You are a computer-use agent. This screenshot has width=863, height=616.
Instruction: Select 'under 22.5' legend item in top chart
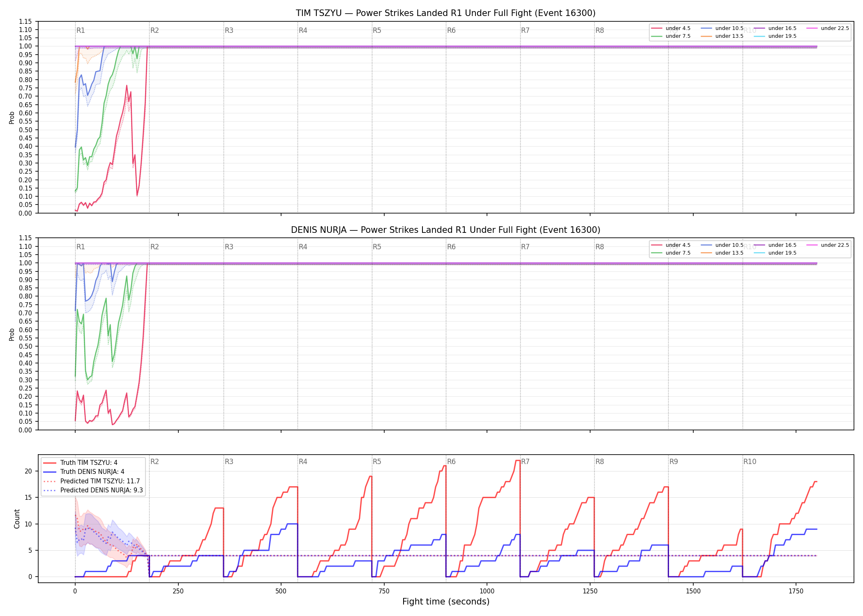[828, 28]
